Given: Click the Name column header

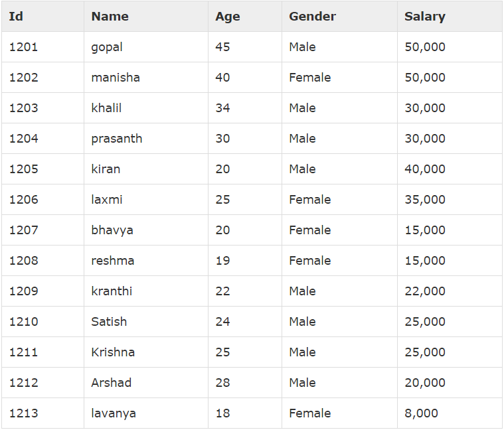Looking at the screenshot, I should pos(110,17).
